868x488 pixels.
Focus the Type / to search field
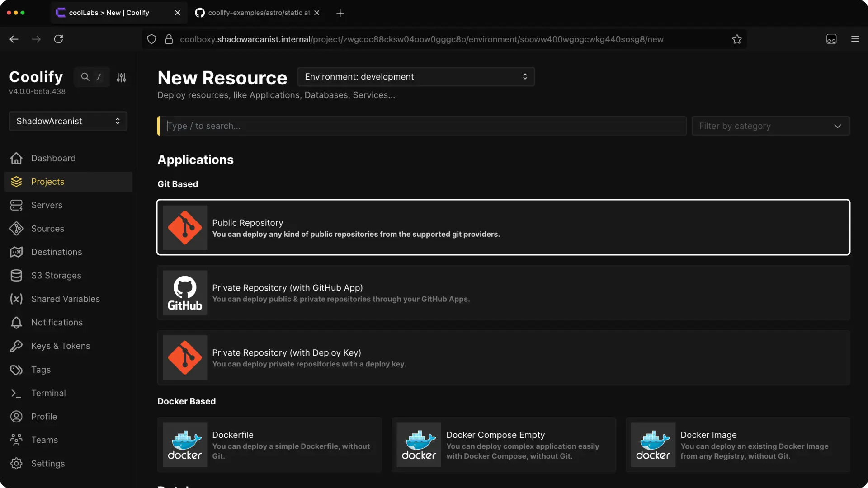[x=423, y=126]
